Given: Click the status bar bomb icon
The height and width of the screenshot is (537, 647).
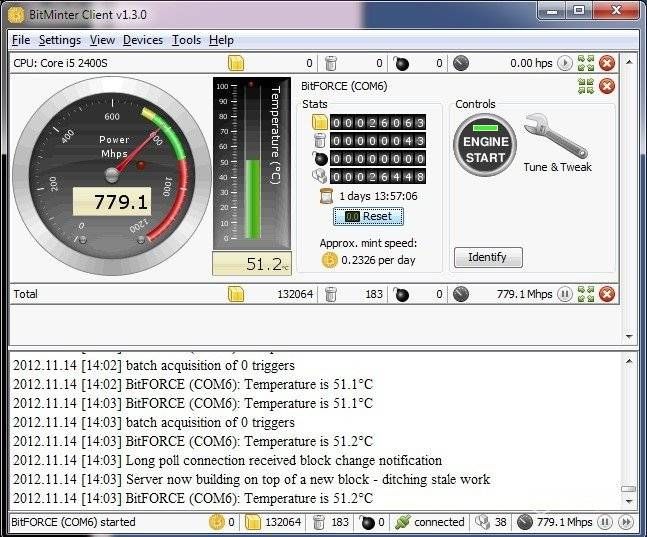Looking at the screenshot, I should tap(367, 522).
